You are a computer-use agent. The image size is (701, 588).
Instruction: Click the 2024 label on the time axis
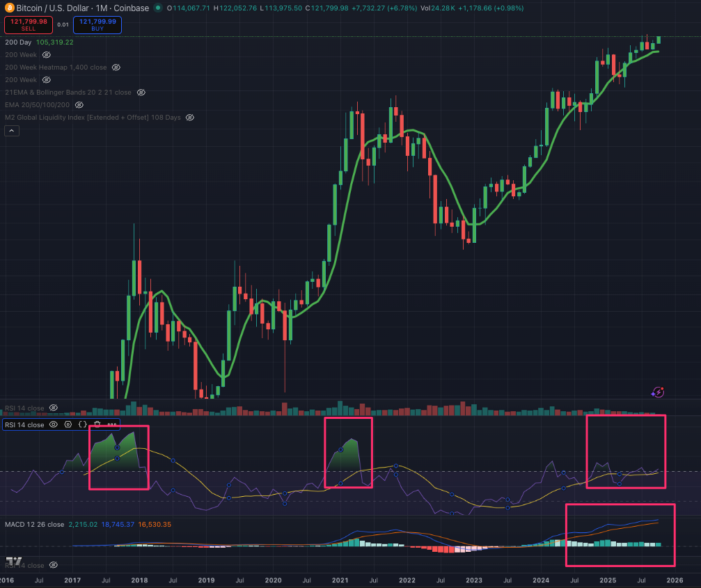pos(541,580)
